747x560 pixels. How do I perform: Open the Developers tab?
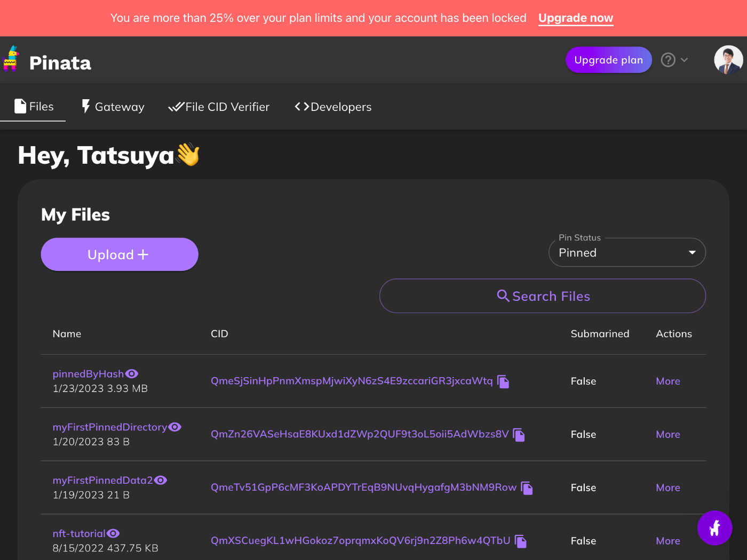click(x=333, y=107)
